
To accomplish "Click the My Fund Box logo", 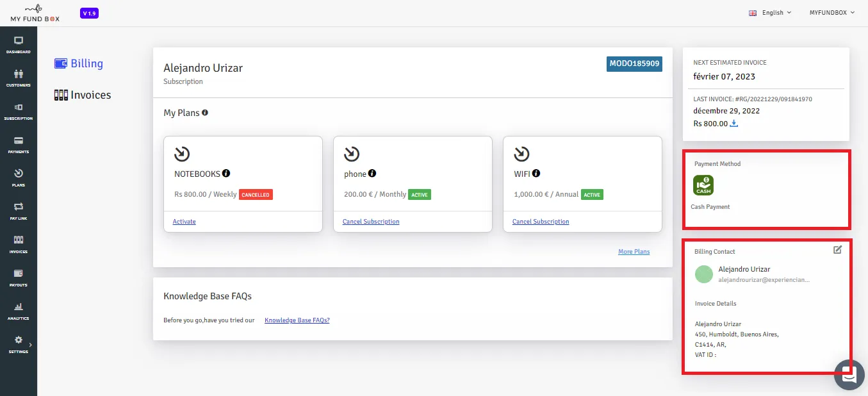I will [35, 13].
